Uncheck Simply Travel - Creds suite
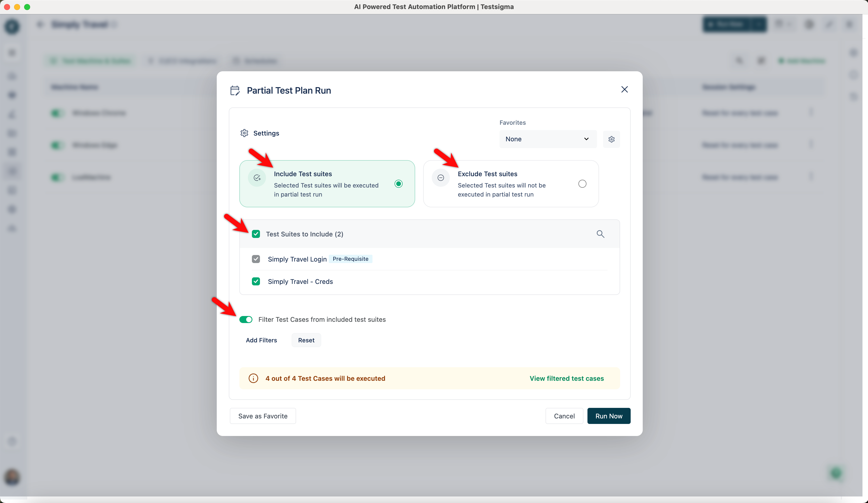 click(256, 282)
